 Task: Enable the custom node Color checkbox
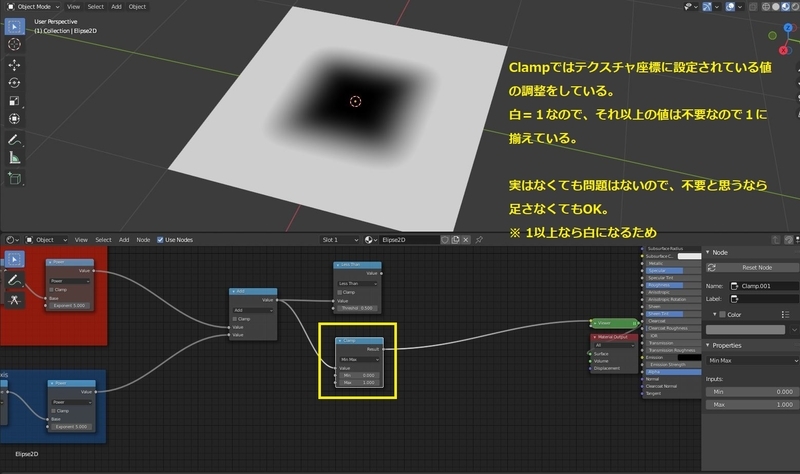(x=722, y=315)
